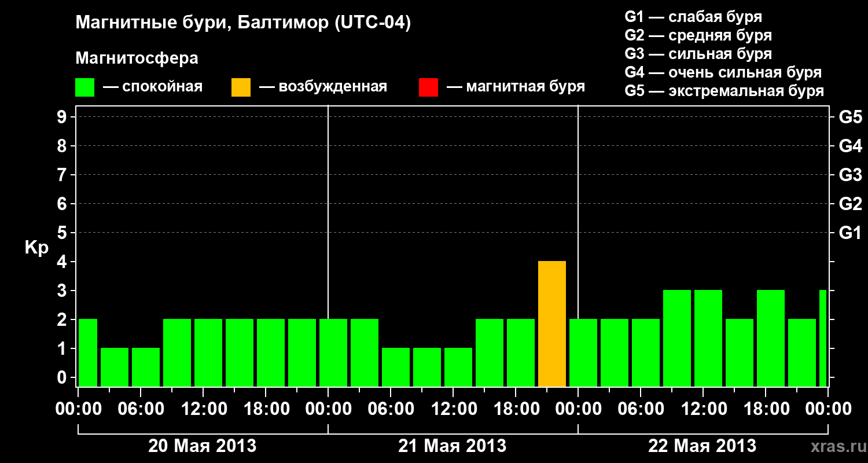Click the G2 label on the right axis
868x463 pixels.
(850, 204)
